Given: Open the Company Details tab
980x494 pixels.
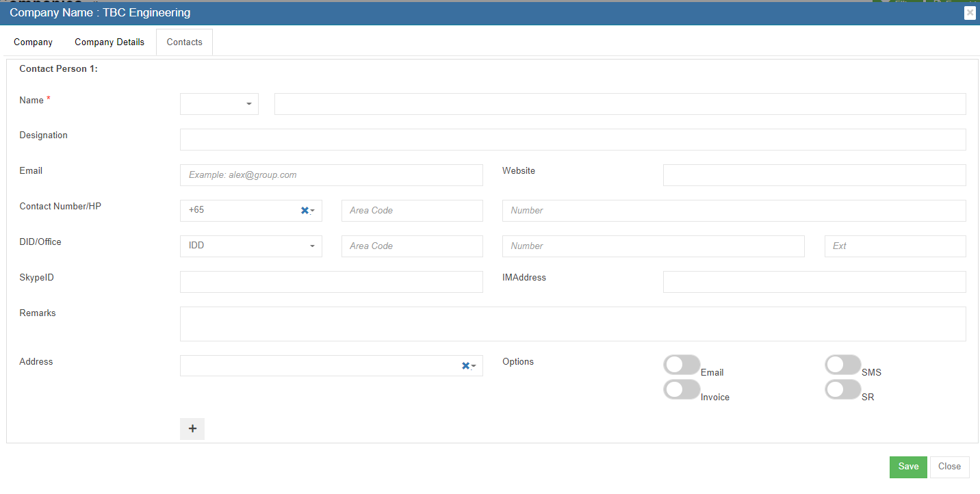Looking at the screenshot, I should click(109, 42).
